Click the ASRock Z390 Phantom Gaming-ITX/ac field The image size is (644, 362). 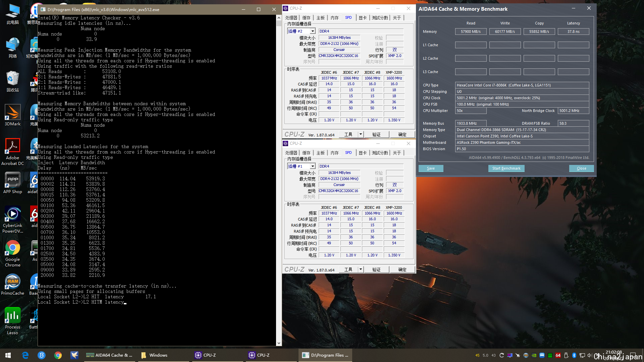click(522, 142)
